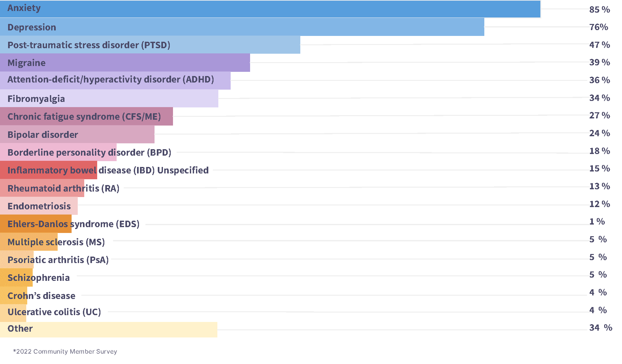Click the 2022 Community Member Survey footnote
The height and width of the screenshot is (364, 622).
65,351
